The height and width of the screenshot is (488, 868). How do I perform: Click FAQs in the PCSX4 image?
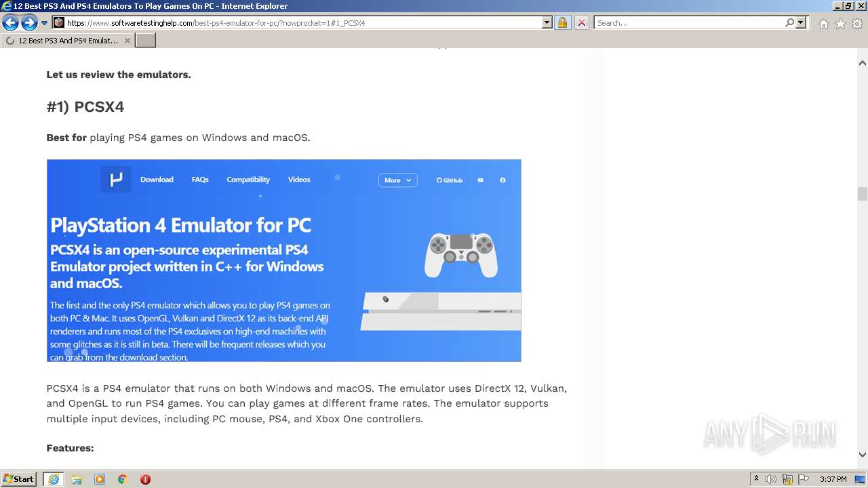[200, 180]
